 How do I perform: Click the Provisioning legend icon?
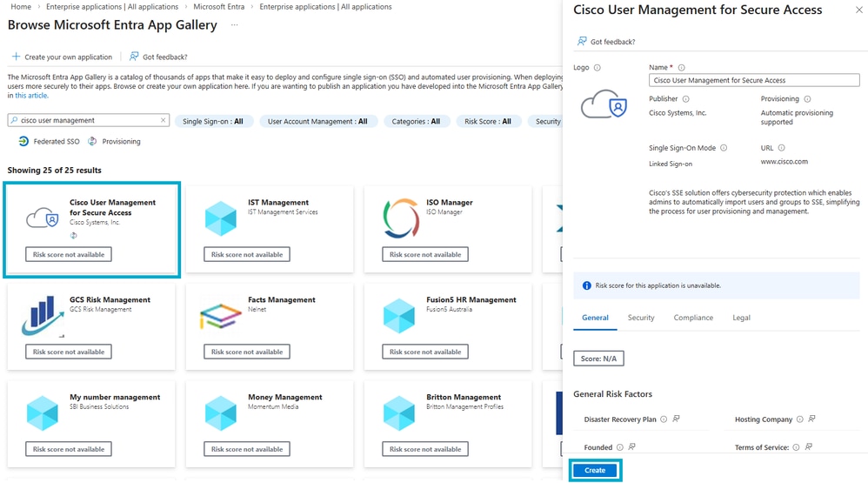click(x=92, y=141)
